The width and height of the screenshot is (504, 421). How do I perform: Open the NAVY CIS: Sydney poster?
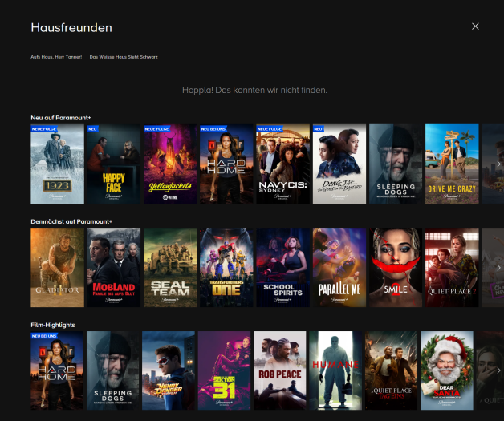point(282,164)
